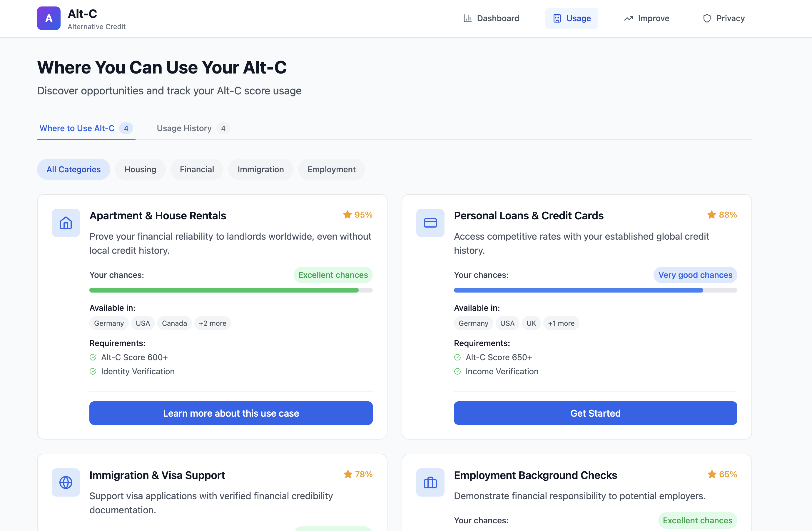Expand the +2 more countries chip
Viewport: 812px width, 531px height.
[212, 323]
